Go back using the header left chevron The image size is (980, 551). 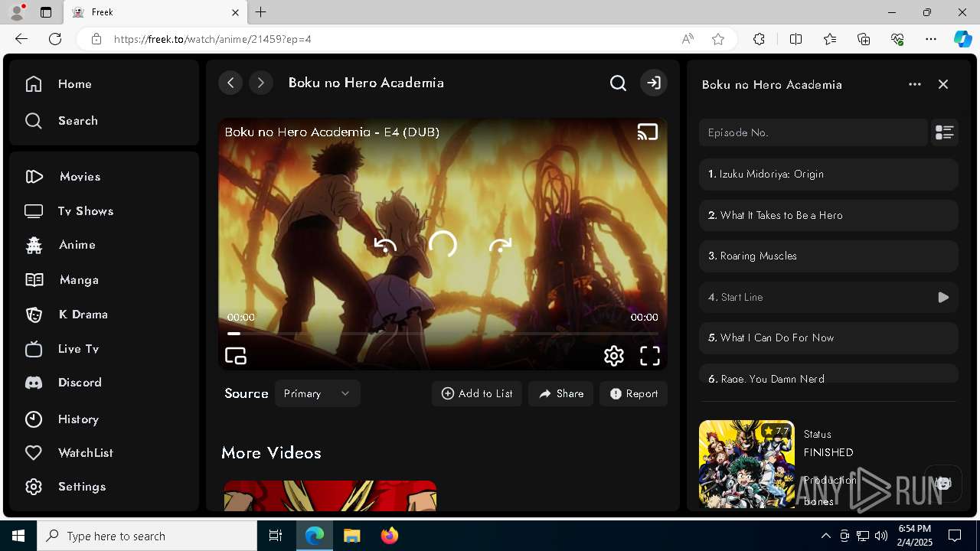pos(230,83)
